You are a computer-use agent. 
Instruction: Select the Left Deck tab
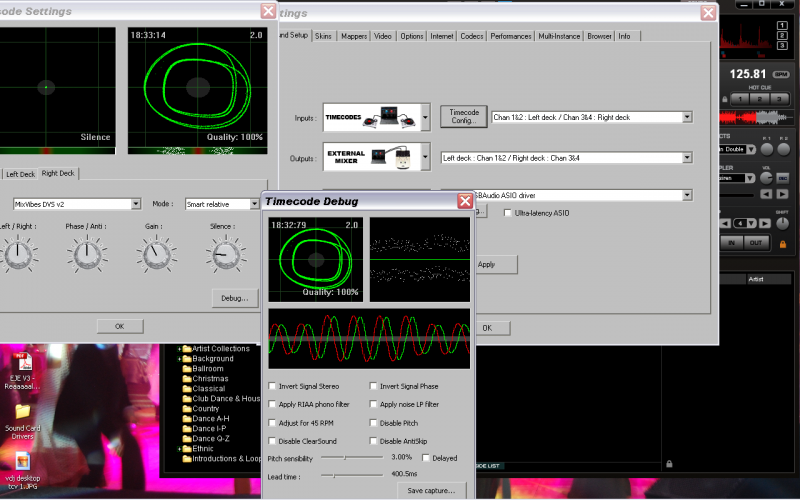(20, 174)
